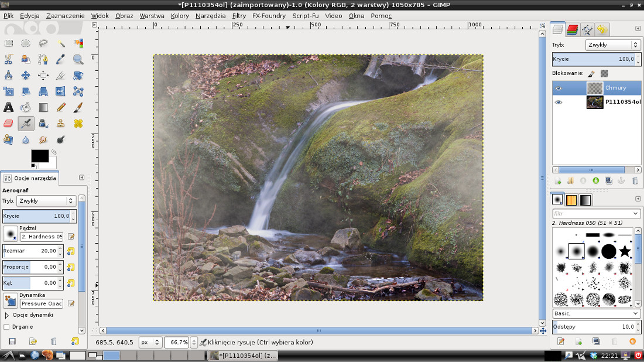Create a new layer in Layers panel
This screenshot has height=362, width=644.
click(x=558, y=181)
